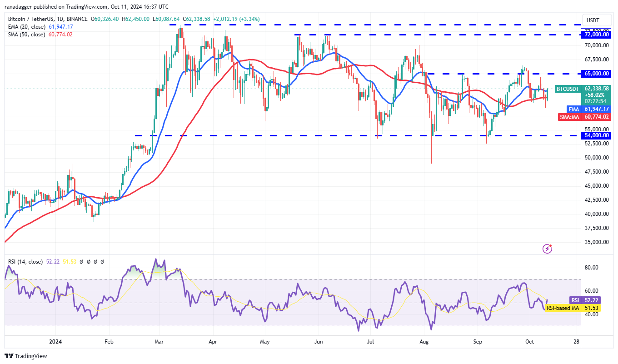
Task: Click the yellow RSI-based MA tag
Action: [563, 308]
